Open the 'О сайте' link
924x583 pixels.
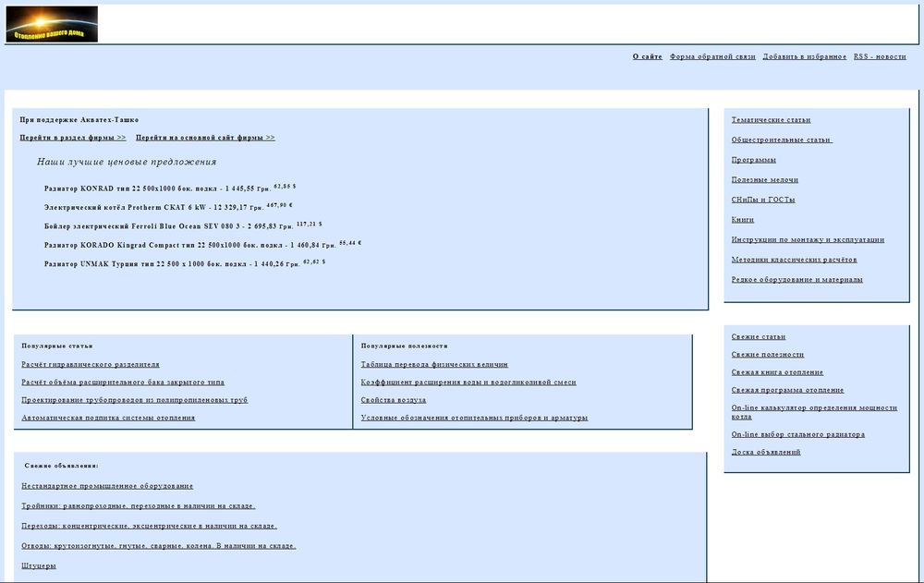[647, 56]
